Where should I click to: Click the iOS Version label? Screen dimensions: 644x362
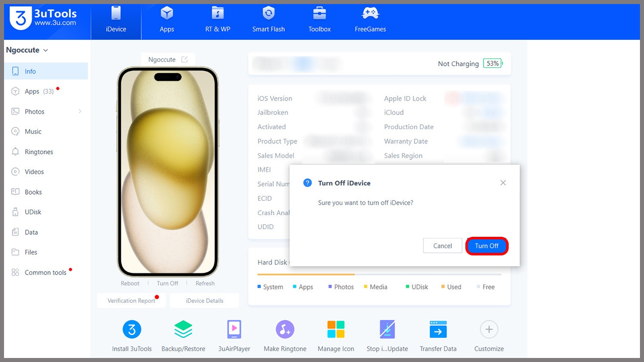coord(275,99)
